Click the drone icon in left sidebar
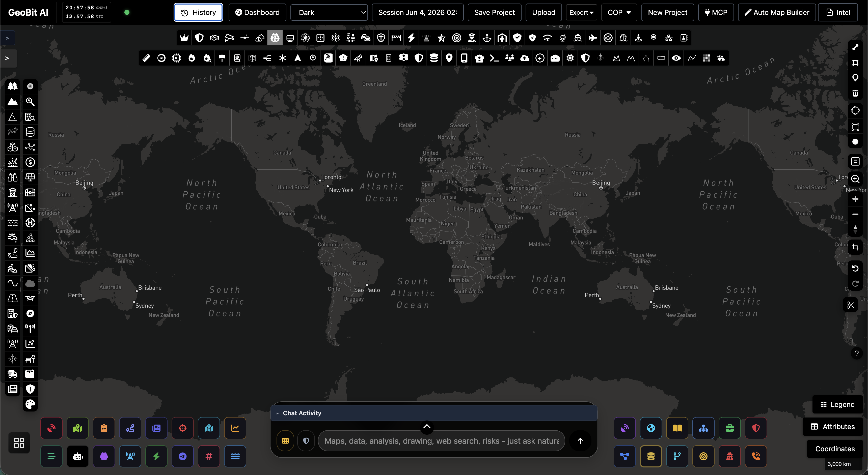Screen dimensions: 868x475 pos(30,298)
